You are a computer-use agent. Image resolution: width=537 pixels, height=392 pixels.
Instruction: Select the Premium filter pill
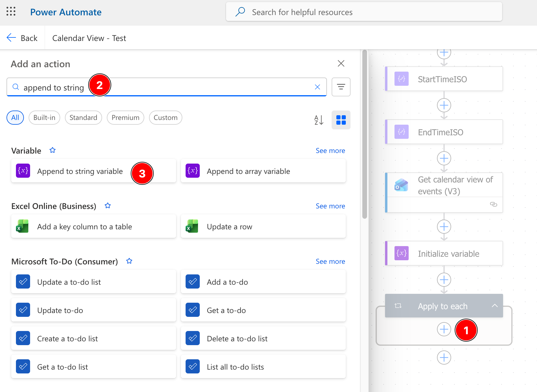click(125, 118)
